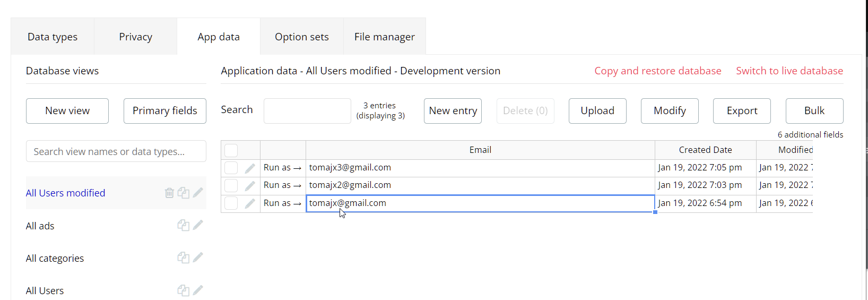Image resolution: width=868 pixels, height=300 pixels.
Task: Open editor for the tomajx2@gmail.com row
Action: pyautogui.click(x=250, y=186)
